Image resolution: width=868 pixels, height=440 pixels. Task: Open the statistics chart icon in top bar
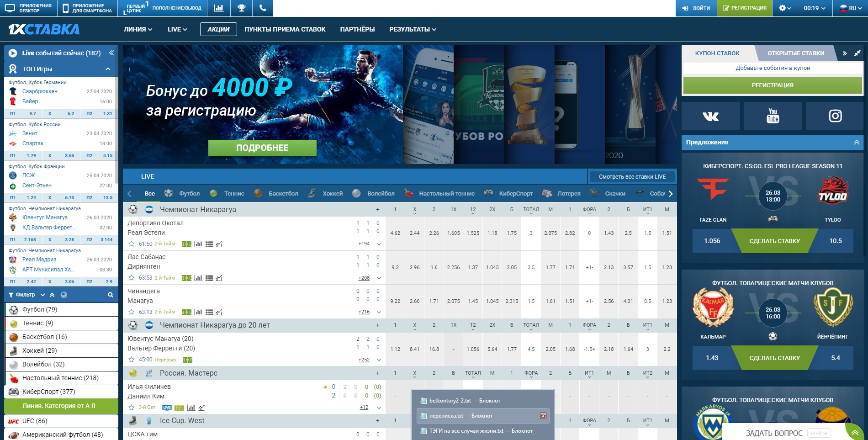point(219,8)
